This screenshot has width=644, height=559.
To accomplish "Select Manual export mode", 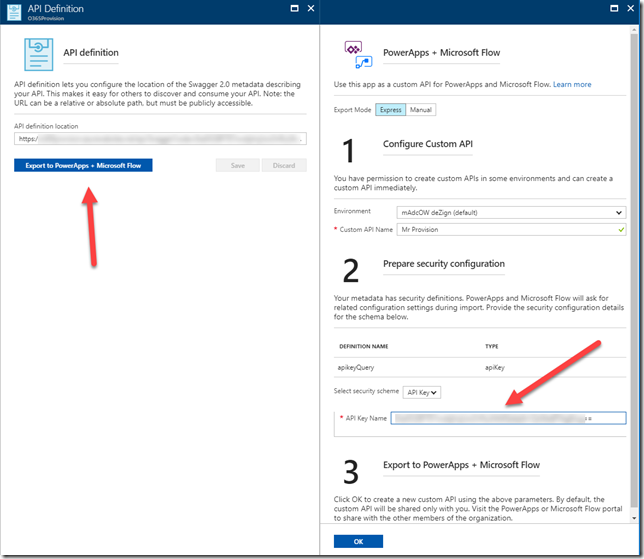I will coord(421,110).
